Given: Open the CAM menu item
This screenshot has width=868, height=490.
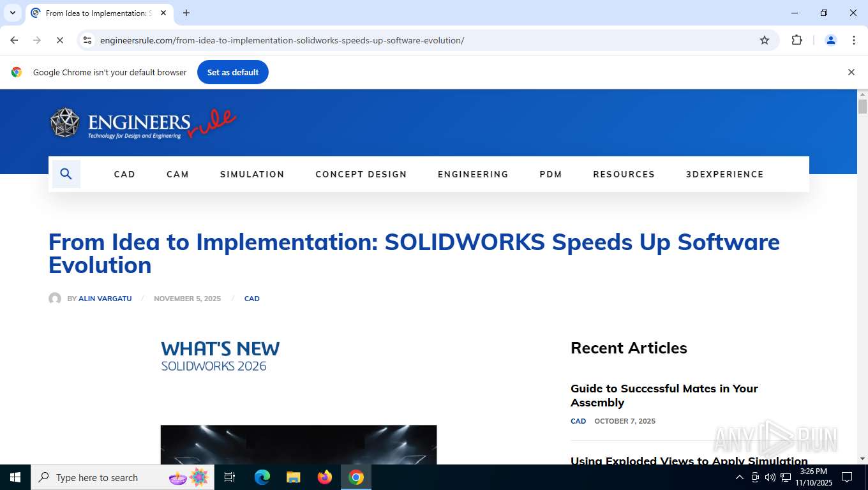Looking at the screenshot, I should click(x=177, y=174).
